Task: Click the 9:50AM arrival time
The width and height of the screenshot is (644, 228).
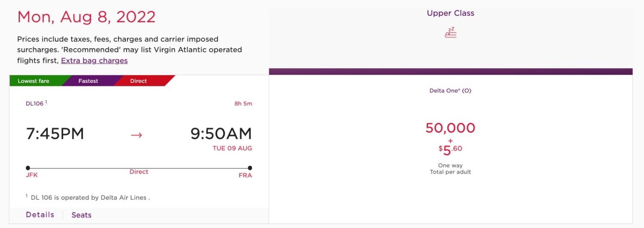Action: [x=221, y=134]
